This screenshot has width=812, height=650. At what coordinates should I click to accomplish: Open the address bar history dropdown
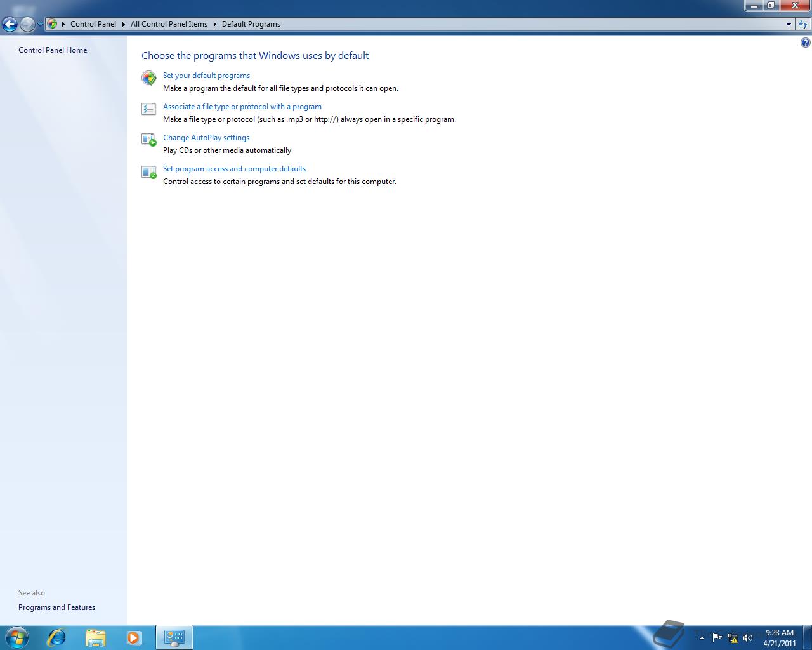coord(789,25)
